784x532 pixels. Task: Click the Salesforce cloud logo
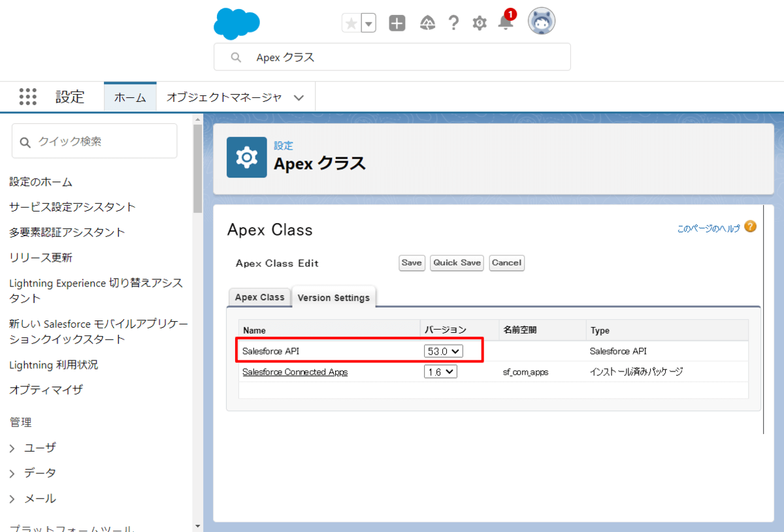click(x=237, y=23)
